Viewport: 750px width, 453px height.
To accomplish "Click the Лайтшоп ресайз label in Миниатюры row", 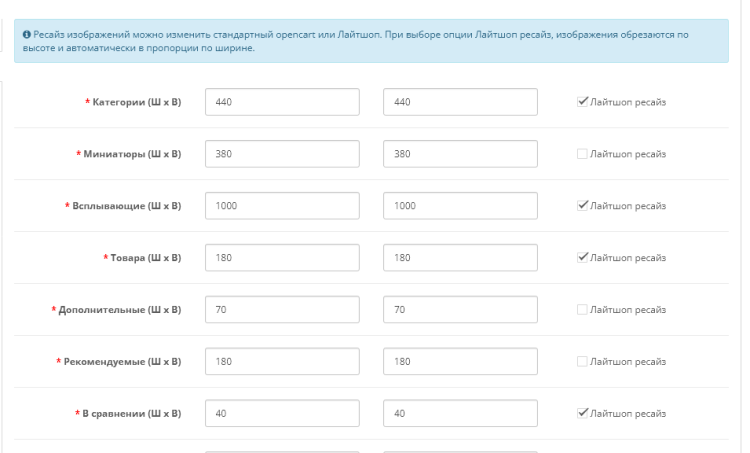I will [x=628, y=154].
